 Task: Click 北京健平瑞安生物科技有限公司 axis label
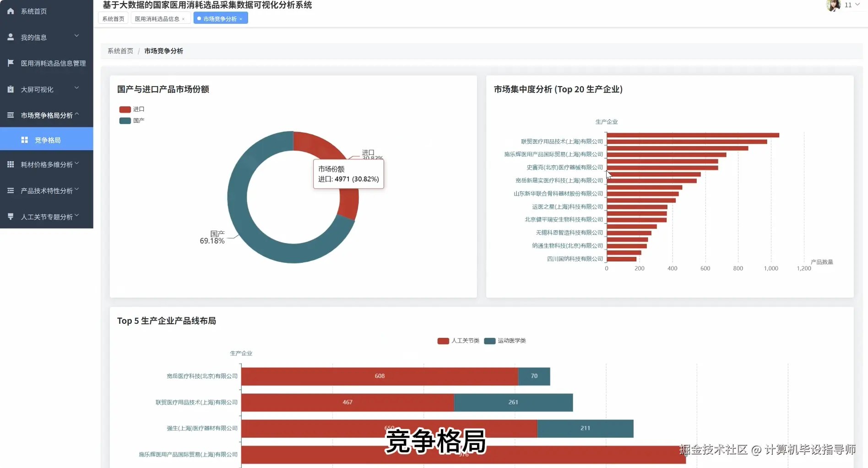point(564,220)
